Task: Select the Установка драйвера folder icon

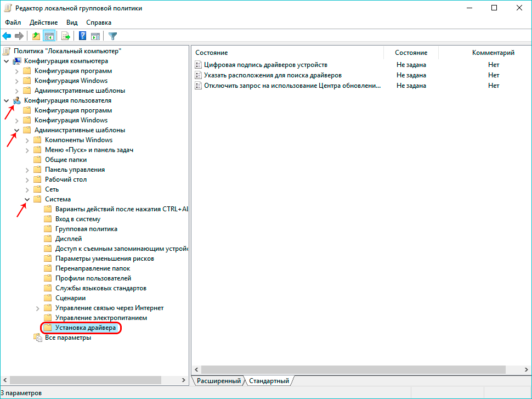Action: tap(48, 328)
